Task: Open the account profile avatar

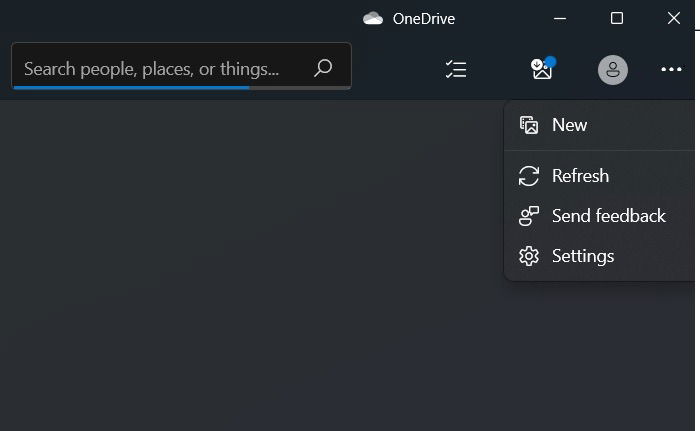Action: click(612, 70)
